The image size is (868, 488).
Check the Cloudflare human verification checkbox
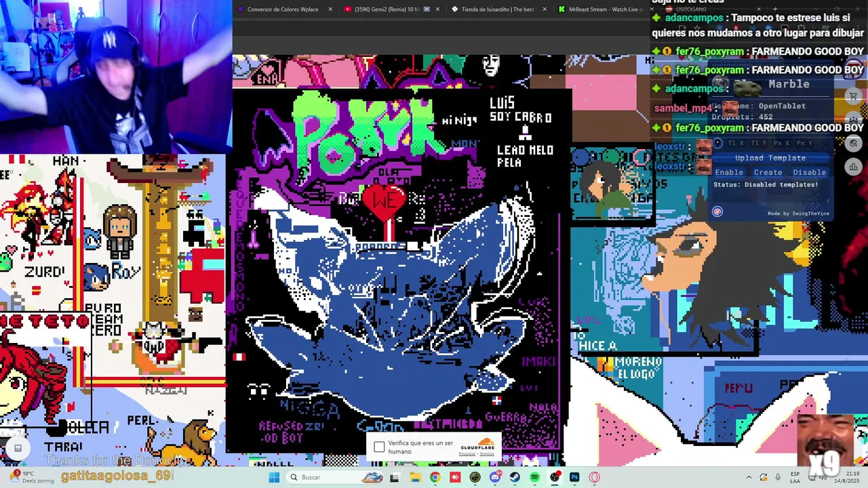tap(379, 447)
